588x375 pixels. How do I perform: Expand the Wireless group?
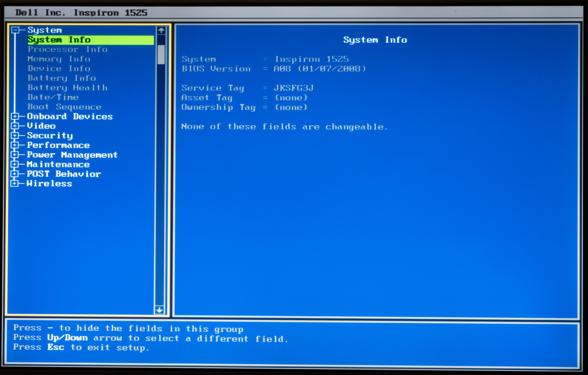click(x=15, y=184)
